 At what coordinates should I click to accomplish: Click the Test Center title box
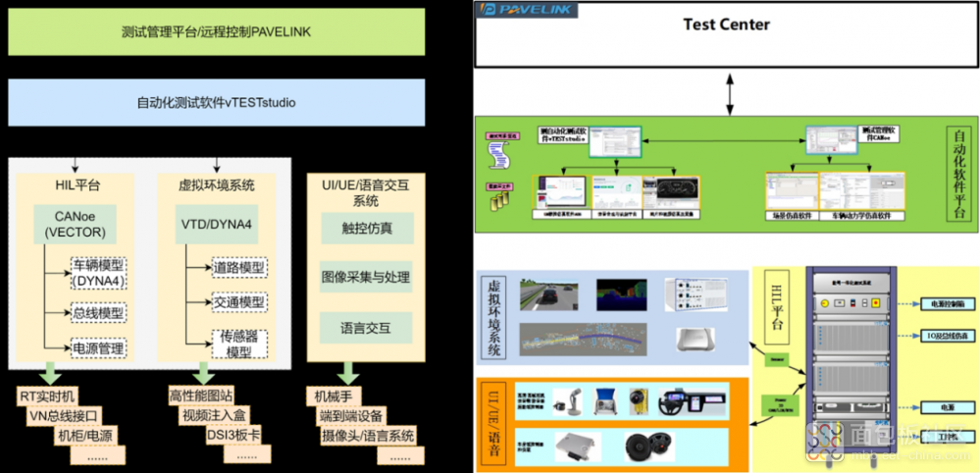726,34
